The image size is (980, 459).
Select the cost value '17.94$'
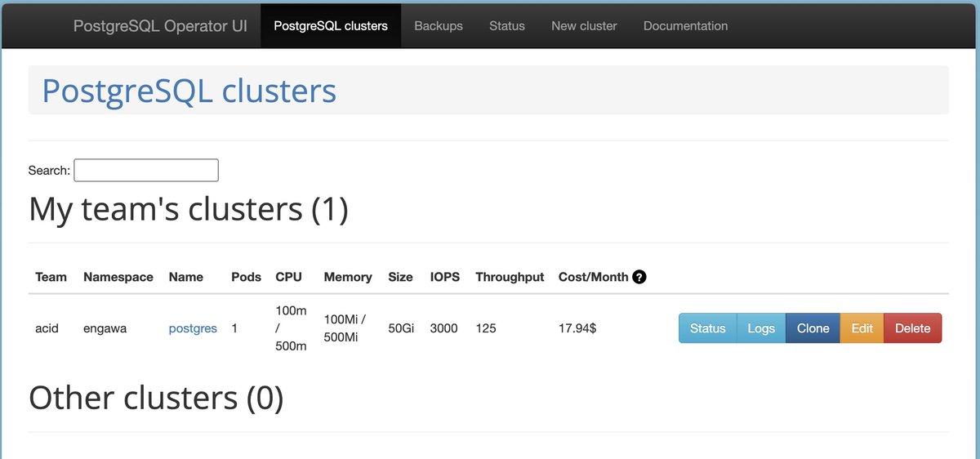577,328
